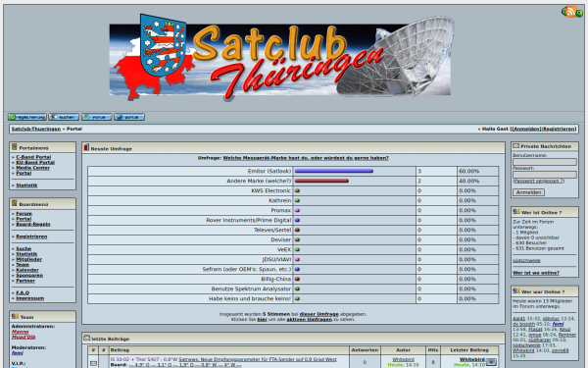Click the Televes/Sertel red result dot
Viewport: 588px width, 368px height.
[297, 230]
